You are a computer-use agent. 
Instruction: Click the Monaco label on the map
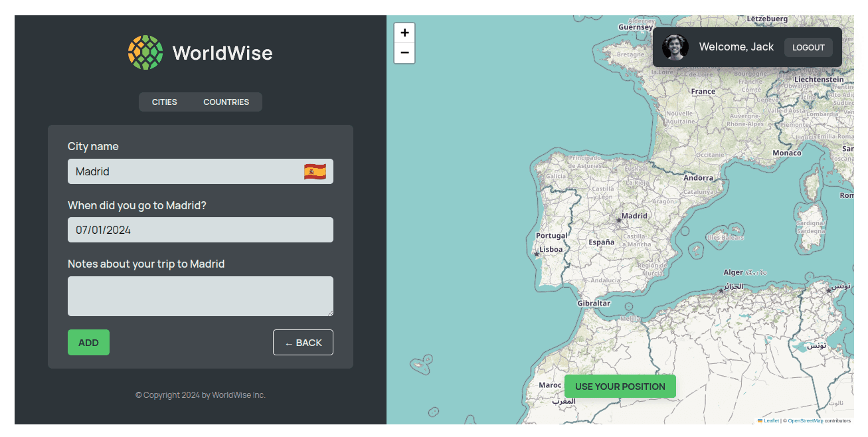787,153
